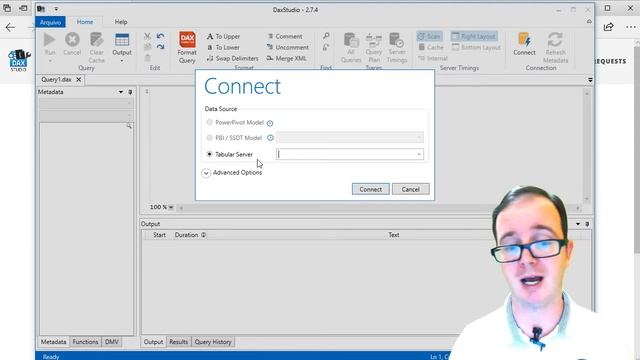Click the PowerPivot Model info icon
Image resolution: width=640 pixels, height=360 pixels.
pyautogui.click(x=270, y=123)
